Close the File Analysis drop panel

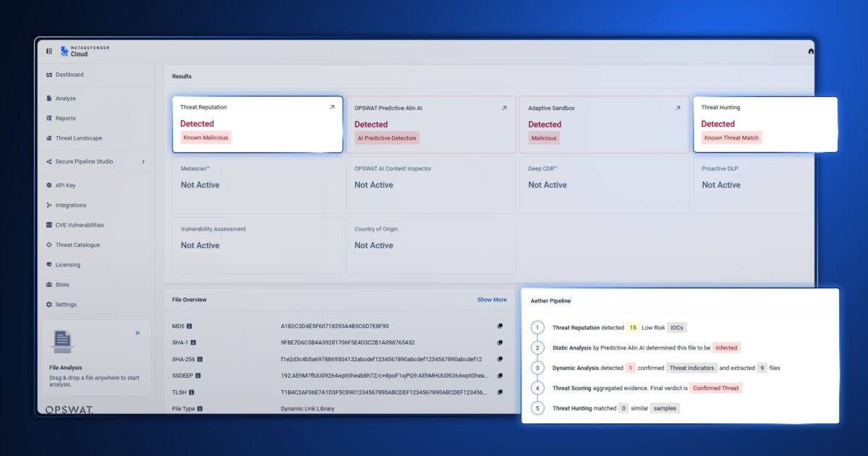(x=137, y=333)
